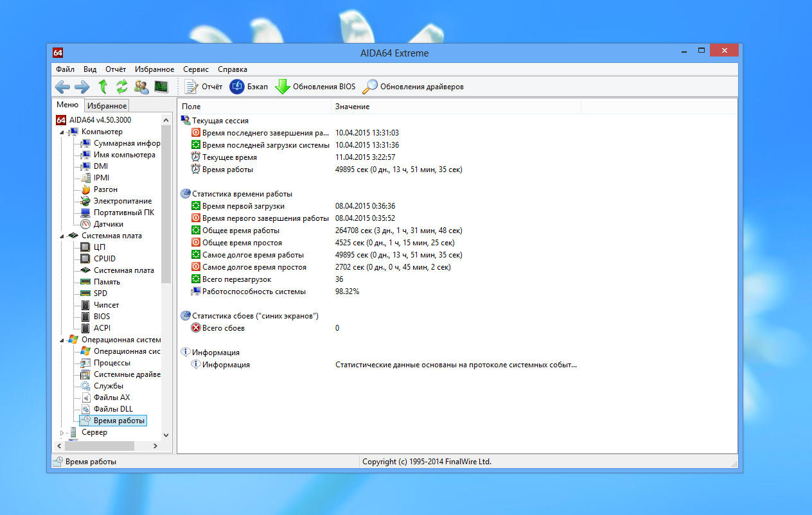Screen dimensions: 812x515
Task: Expand the Сервер tree node
Action: 62,433
